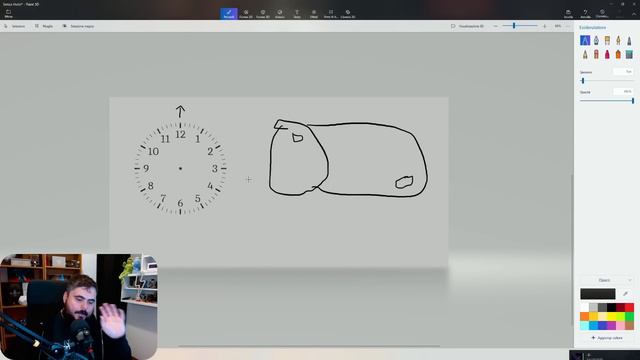The width and height of the screenshot is (640, 360).
Task: Click the zoom in plus button
Action: click(x=544, y=26)
